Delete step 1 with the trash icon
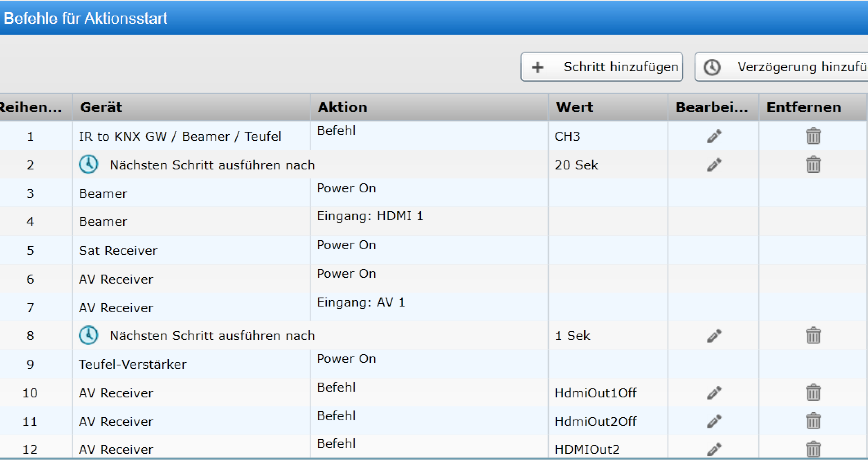The height and width of the screenshot is (460, 868). [x=813, y=135]
